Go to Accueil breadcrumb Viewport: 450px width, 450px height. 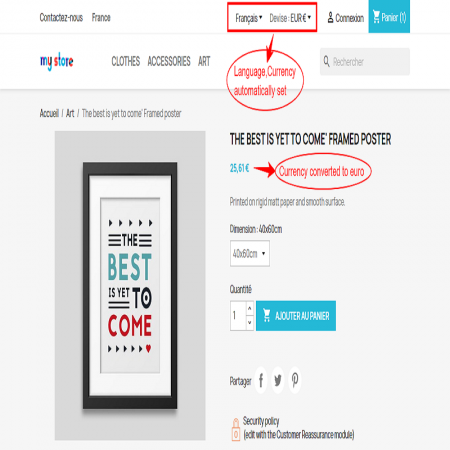[49, 113]
